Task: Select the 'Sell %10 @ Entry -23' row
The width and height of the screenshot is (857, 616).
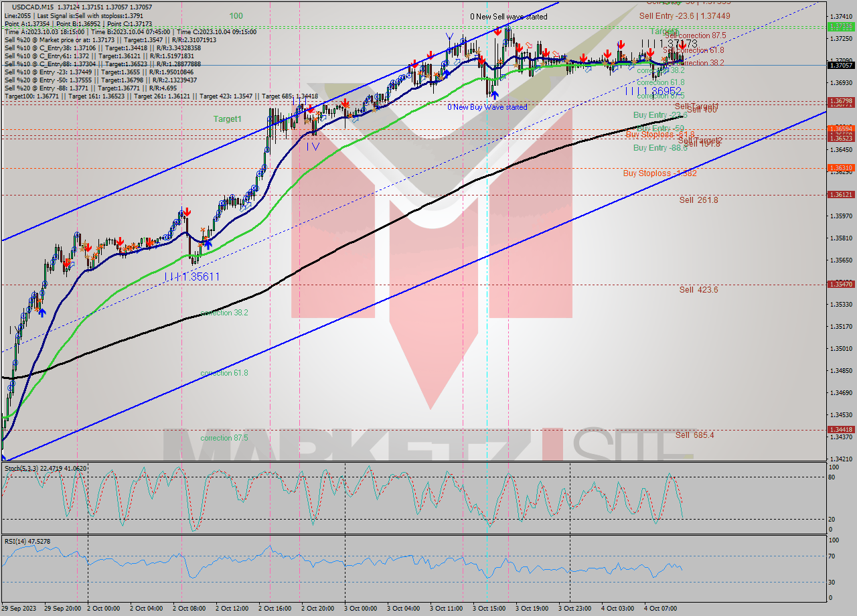Action: coord(98,72)
